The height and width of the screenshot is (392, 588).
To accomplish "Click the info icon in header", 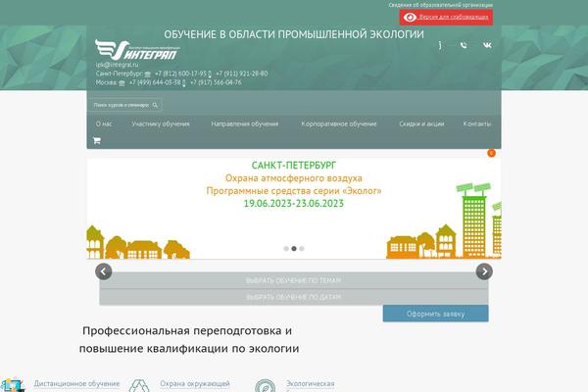I will tap(440, 45).
